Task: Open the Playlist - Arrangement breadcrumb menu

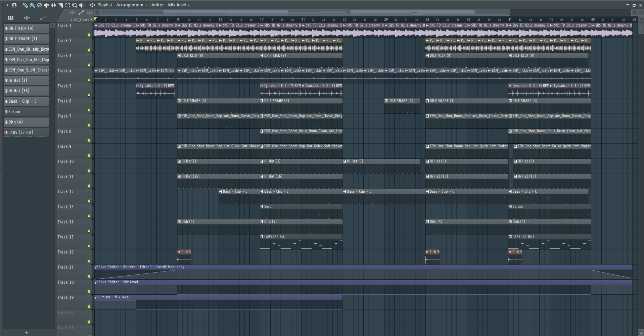Action: (x=121, y=5)
